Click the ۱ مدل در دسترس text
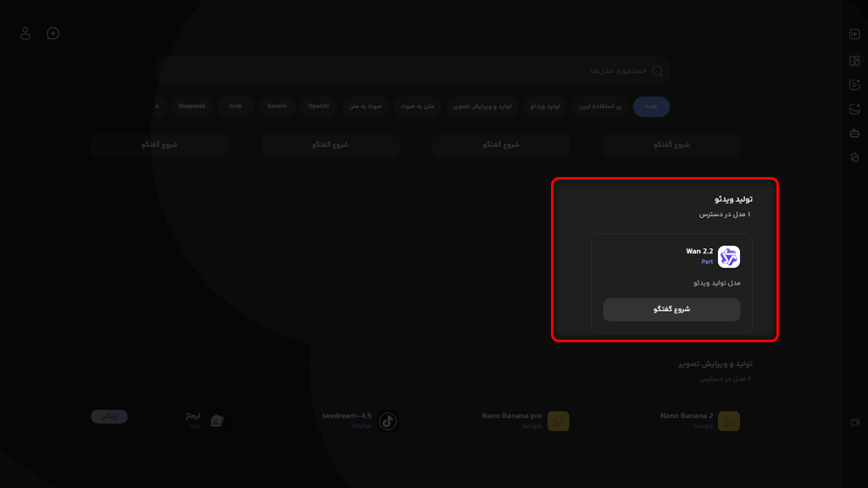 click(x=725, y=214)
